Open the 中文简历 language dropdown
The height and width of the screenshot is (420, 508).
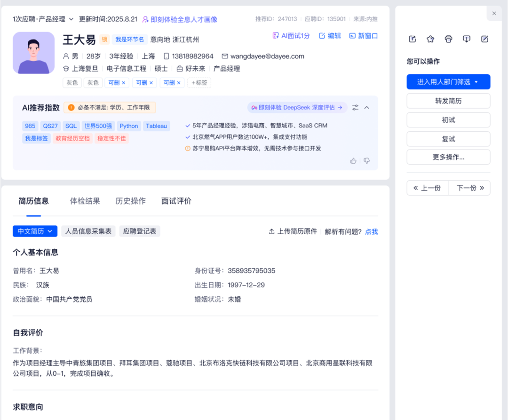[x=35, y=231]
